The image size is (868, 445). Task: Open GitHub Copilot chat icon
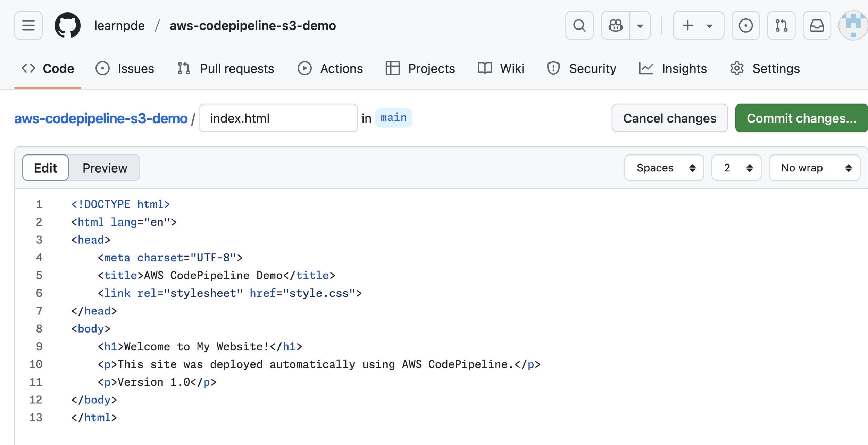[x=616, y=25]
